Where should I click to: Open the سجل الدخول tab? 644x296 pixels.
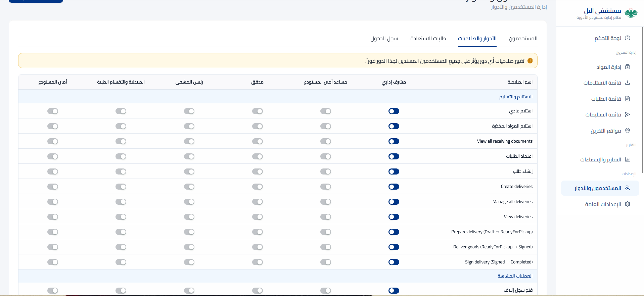coord(384,39)
